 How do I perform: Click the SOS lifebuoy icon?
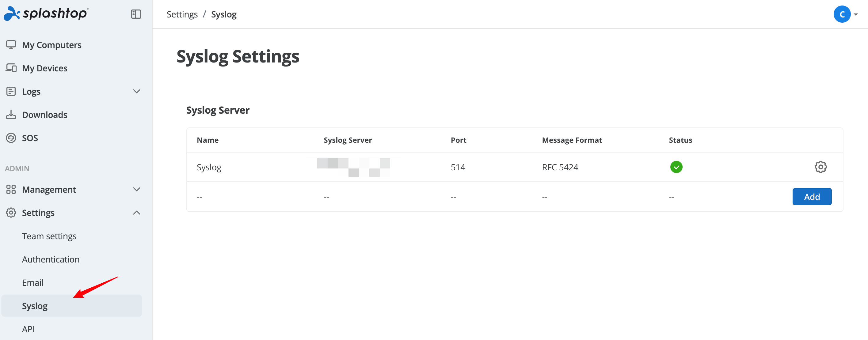tap(11, 138)
